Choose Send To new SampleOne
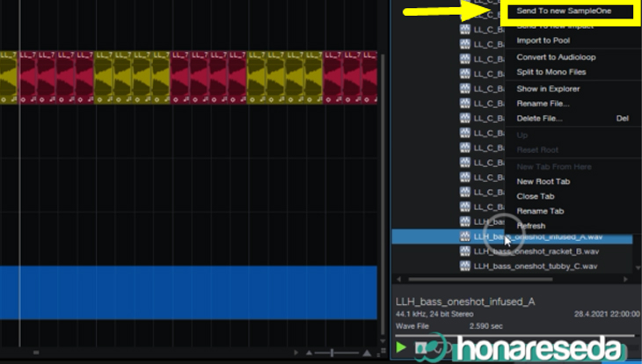Screen dimensions: 642x364 [x=564, y=11]
